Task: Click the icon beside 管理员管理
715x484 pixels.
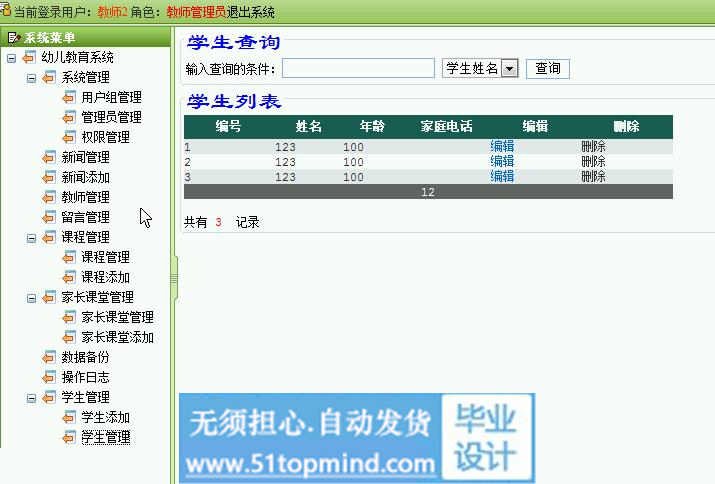Action: point(69,117)
